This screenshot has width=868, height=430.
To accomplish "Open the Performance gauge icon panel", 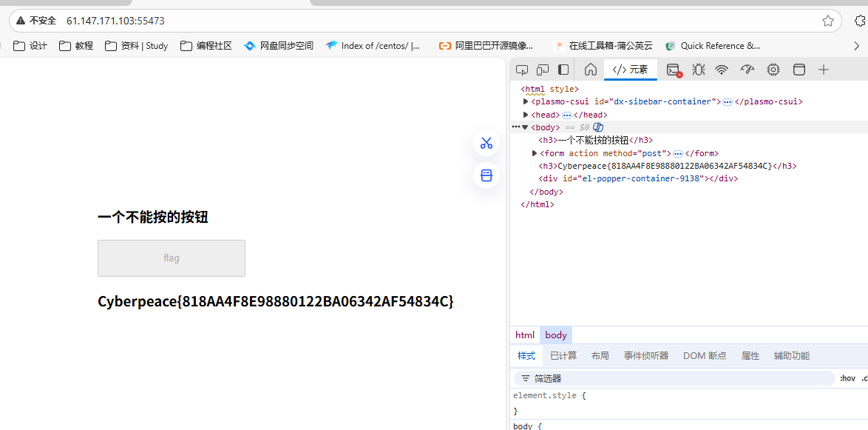I will (747, 70).
